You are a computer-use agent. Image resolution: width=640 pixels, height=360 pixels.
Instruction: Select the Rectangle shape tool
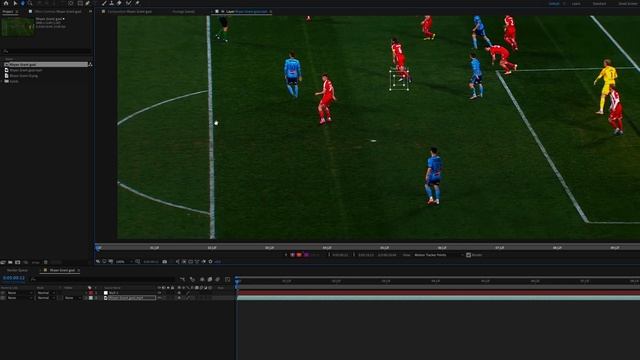[x=80, y=3]
